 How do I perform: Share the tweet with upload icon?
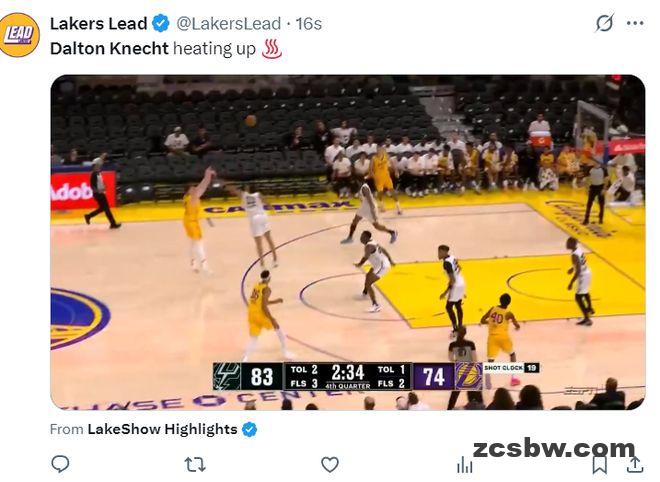pyautogui.click(x=635, y=464)
